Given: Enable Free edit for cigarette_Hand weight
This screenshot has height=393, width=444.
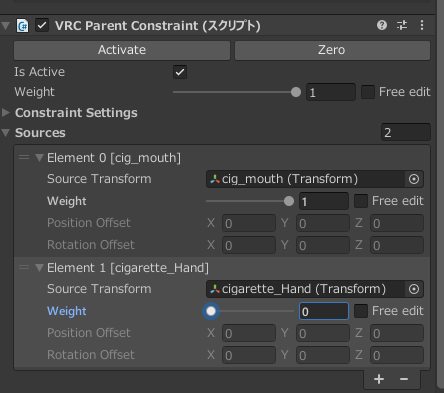Looking at the screenshot, I should point(361,311).
